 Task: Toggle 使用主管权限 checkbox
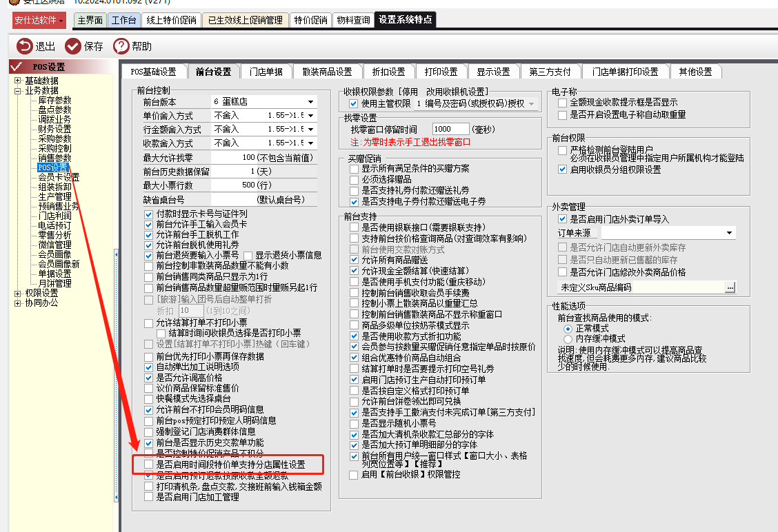coord(353,103)
